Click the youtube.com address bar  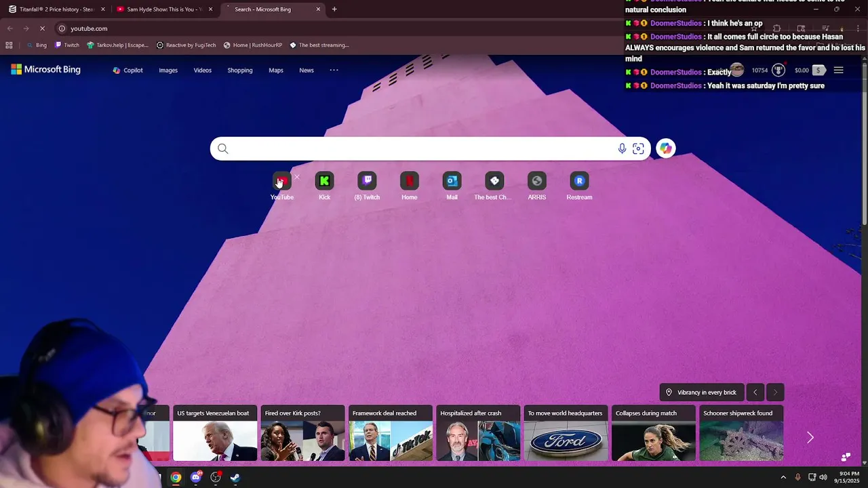click(339, 28)
